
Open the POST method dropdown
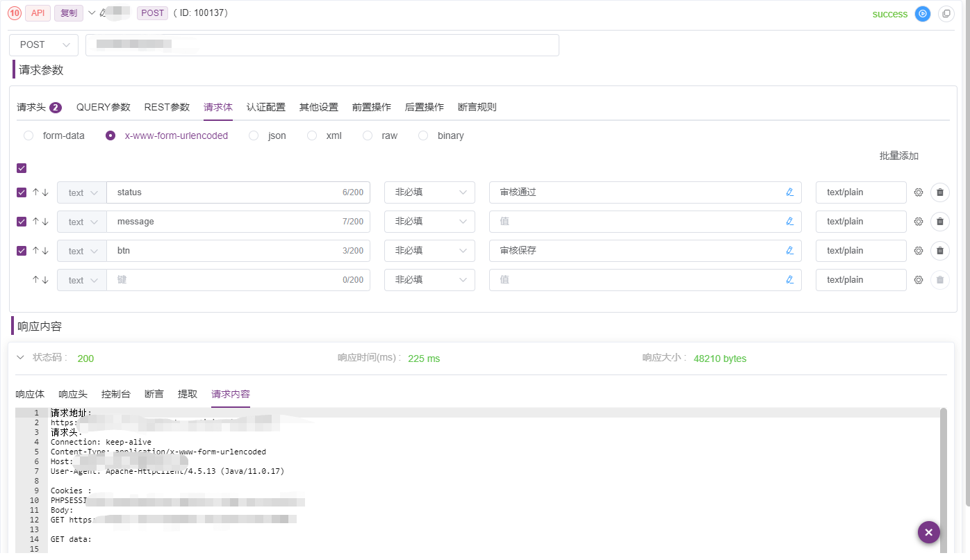[43, 44]
